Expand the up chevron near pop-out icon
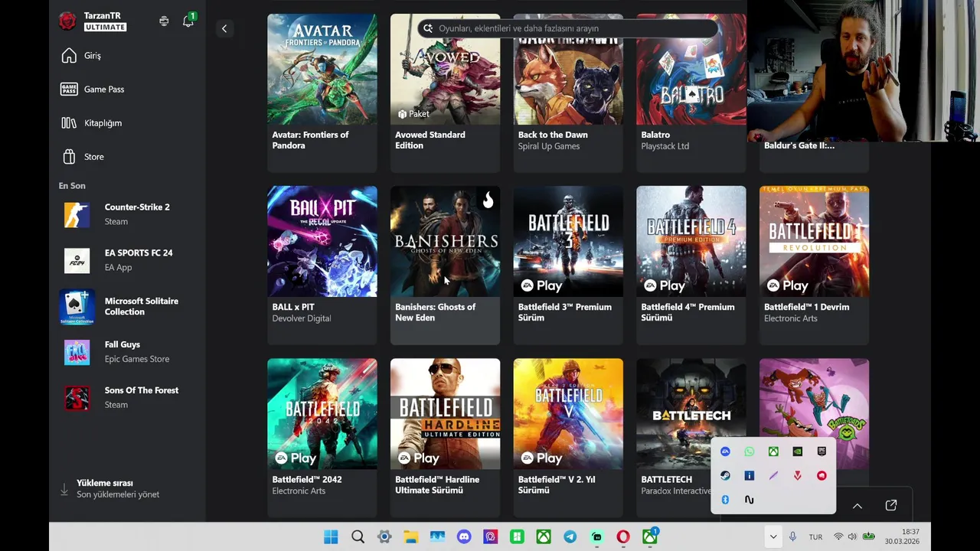The width and height of the screenshot is (980, 551). click(857, 506)
